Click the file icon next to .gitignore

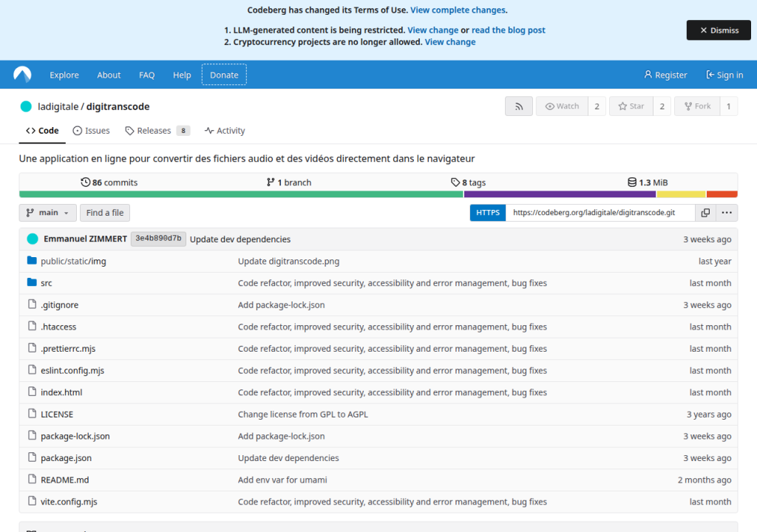(32, 304)
